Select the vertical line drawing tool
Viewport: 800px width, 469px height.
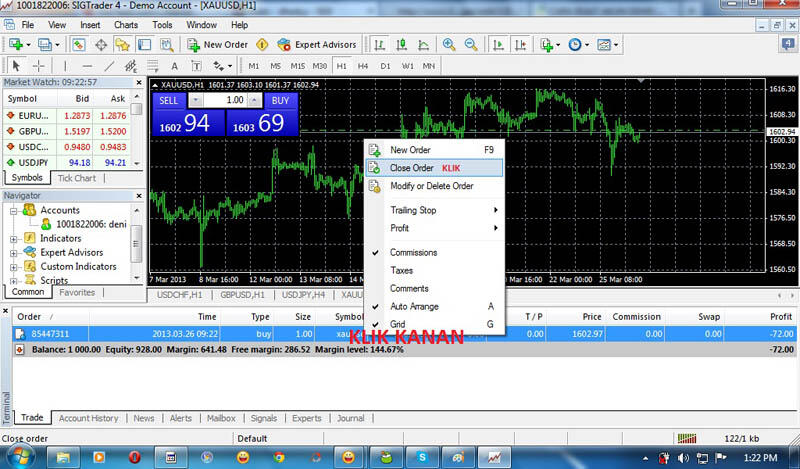65,66
